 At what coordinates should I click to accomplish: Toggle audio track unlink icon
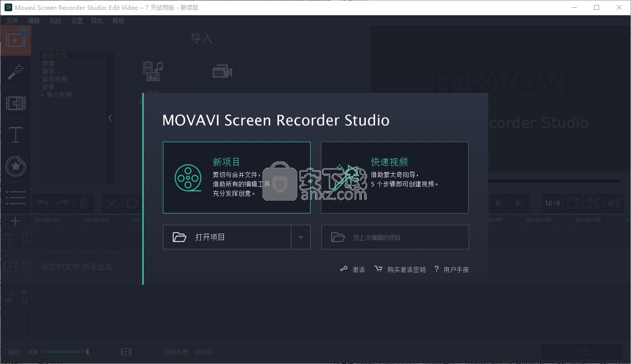point(25,301)
